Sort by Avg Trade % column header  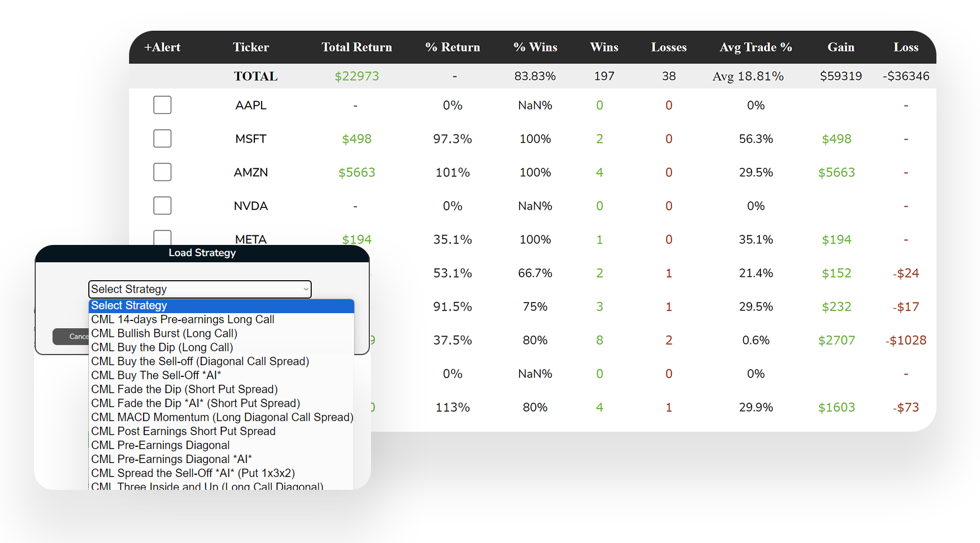coord(756,48)
